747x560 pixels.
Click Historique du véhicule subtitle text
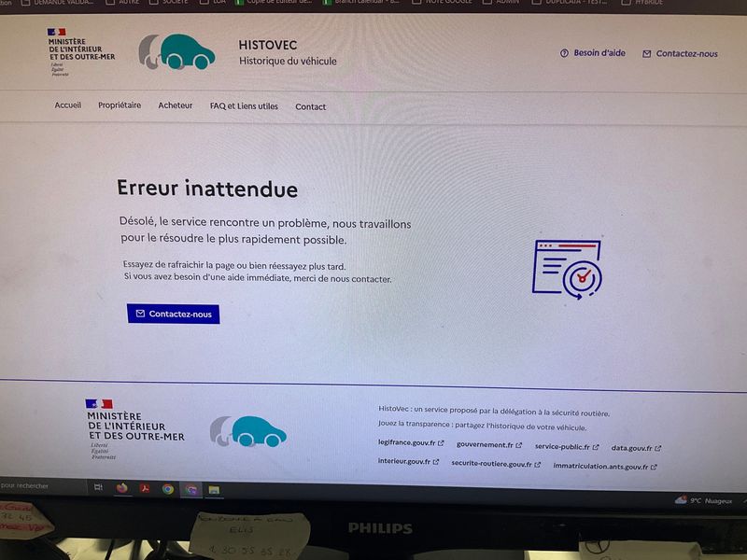[x=288, y=61]
